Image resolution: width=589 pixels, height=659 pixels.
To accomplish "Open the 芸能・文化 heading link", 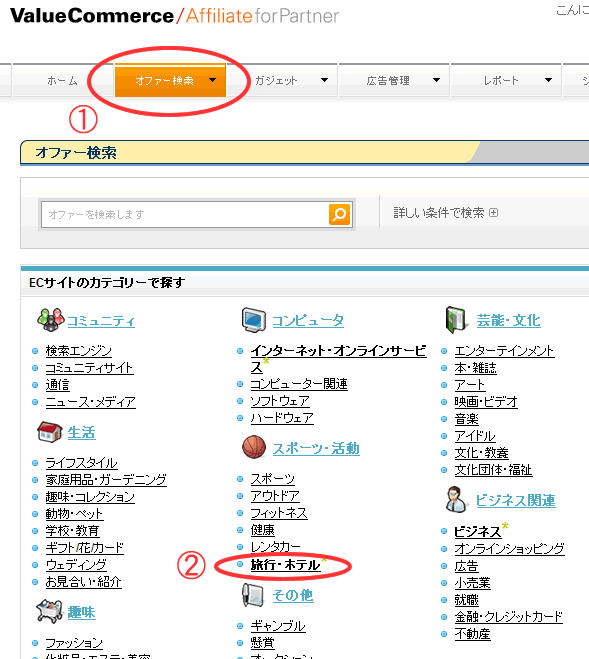I will click(x=508, y=320).
